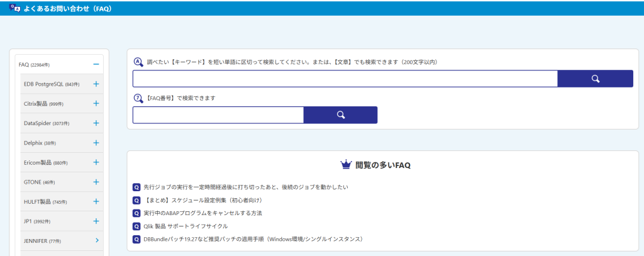Click the keyword search magnifier button
The image size is (644, 256).
595,79
